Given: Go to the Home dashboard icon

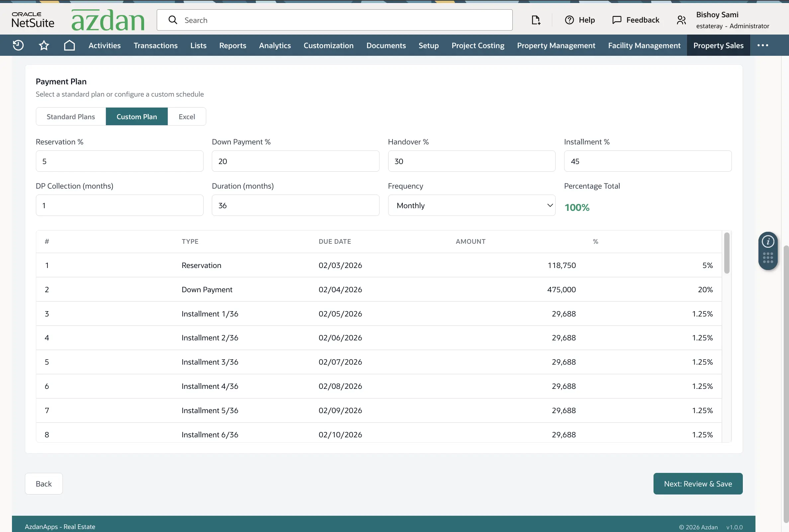Looking at the screenshot, I should click(69, 45).
